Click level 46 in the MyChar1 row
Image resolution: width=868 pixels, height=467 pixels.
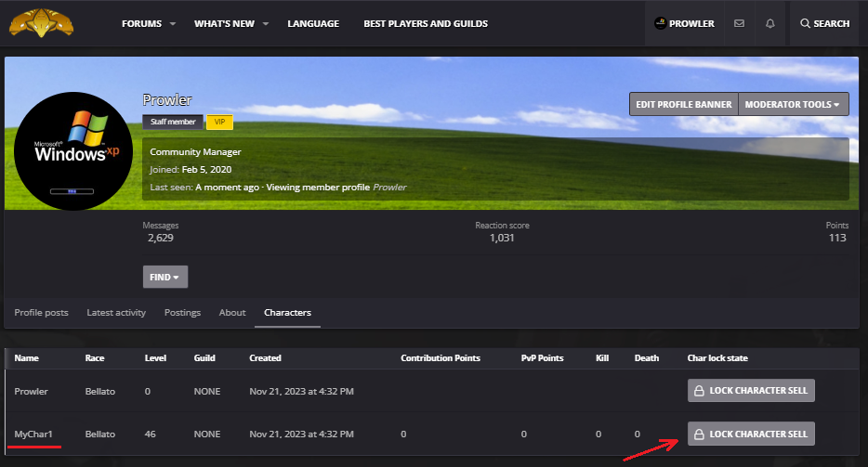click(150, 435)
